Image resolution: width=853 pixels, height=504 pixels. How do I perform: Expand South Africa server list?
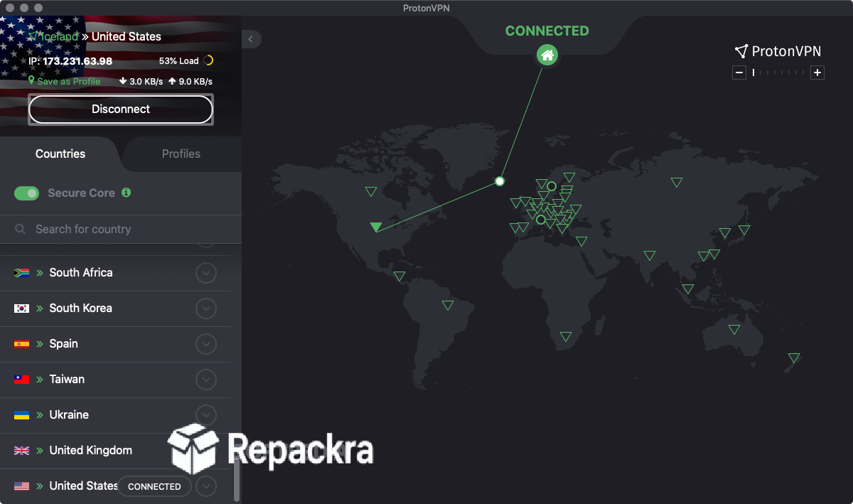click(x=205, y=272)
